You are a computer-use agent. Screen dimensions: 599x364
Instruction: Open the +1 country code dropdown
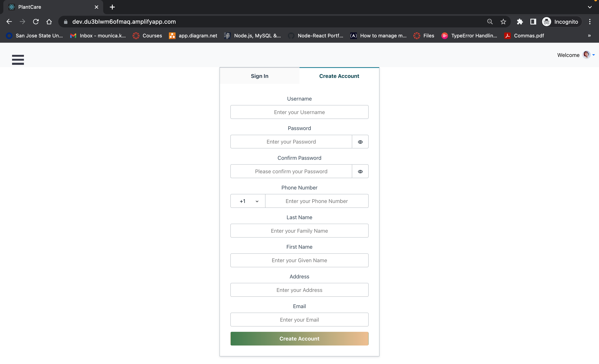248,201
